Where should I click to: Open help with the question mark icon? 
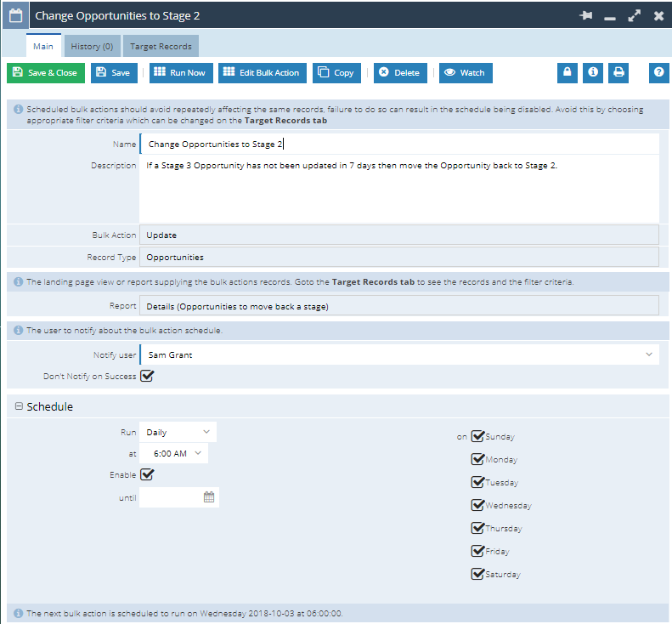tap(659, 73)
